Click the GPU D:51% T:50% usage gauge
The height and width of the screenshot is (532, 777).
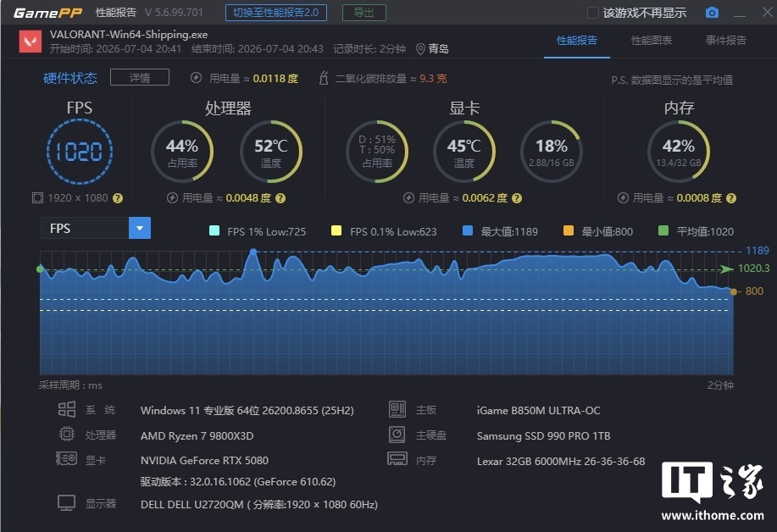pos(376,152)
